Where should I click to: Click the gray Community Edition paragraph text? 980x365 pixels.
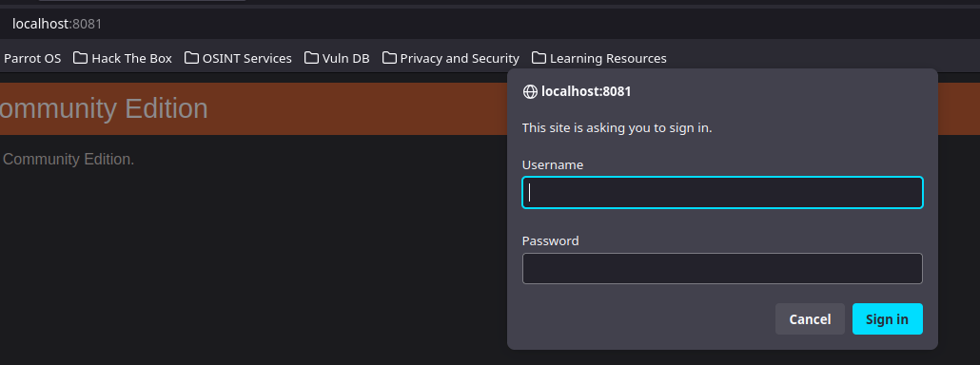(x=68, y=159)
